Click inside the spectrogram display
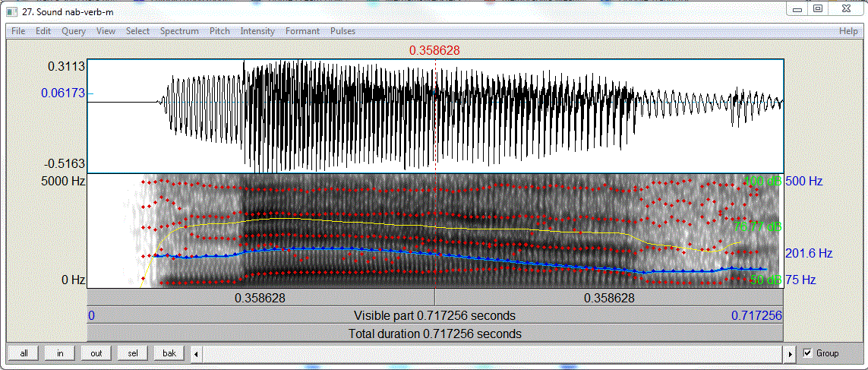 [x=435, y=230]
